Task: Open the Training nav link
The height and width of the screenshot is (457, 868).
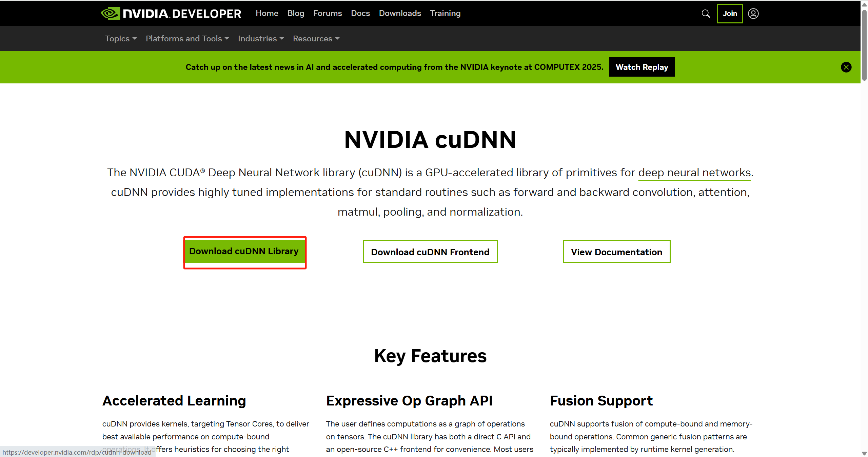Action: (445, 13)
